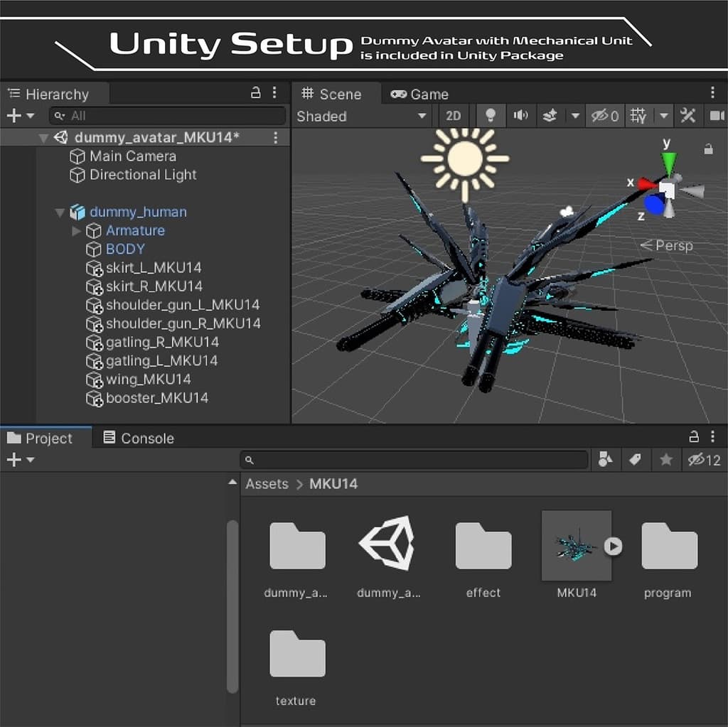Lock the Hierarchy panel
Viewport: 728px width, 727px height.
pyautogui.click(x=255, y=92)
